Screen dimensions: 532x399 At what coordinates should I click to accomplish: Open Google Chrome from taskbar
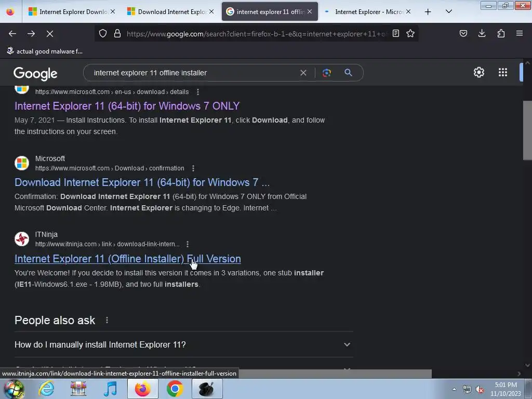point(175,389)
